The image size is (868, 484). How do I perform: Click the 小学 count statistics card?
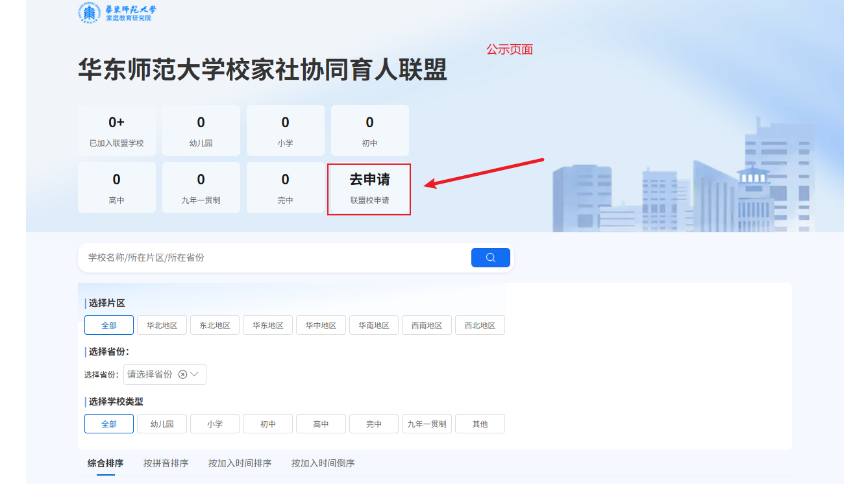pos(285,130)
